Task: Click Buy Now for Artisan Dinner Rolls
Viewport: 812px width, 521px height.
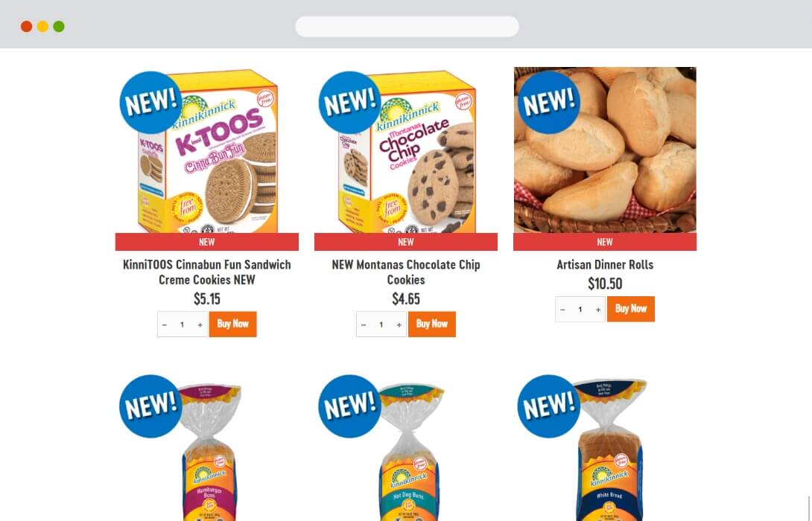Action: point(631,309)
